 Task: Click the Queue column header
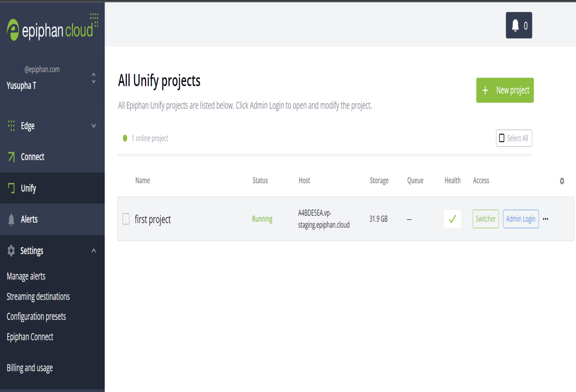pos(415,180)
